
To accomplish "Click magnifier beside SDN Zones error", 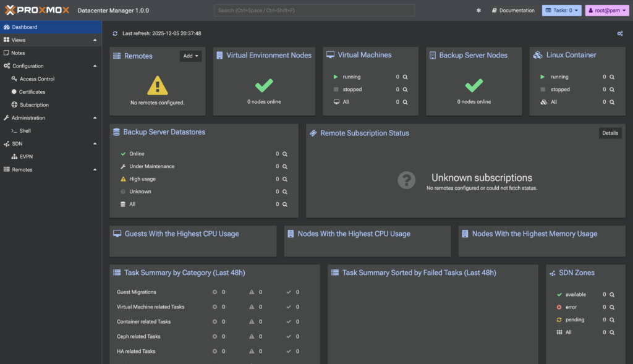I will pyautogui.click(x=612, y=307).
